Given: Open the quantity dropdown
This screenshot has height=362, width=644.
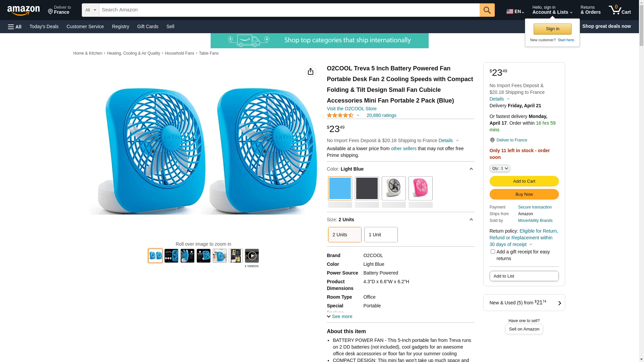Looking at the screenshot, I should pyautogui.click(x=500, y=168).
